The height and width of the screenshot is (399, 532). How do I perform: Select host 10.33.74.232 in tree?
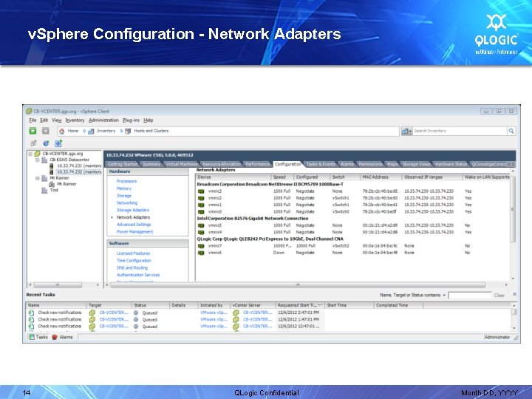coord(79,172)
